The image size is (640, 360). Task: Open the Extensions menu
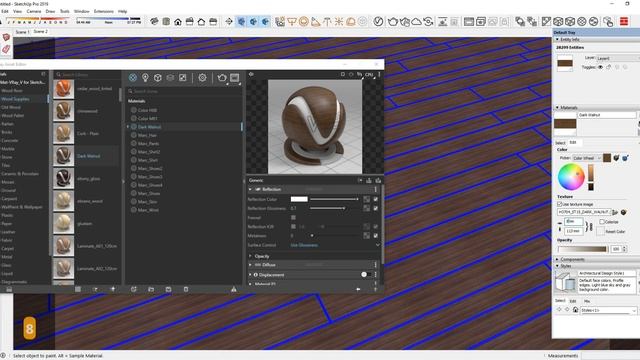point(104,11)
